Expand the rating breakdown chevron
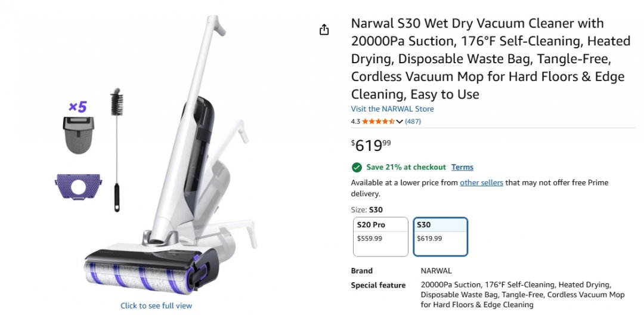 click(400, 122)
